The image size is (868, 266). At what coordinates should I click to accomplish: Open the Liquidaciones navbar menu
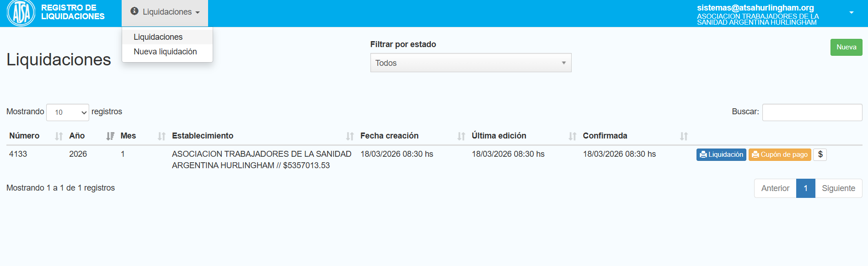(x=165, y=13)
